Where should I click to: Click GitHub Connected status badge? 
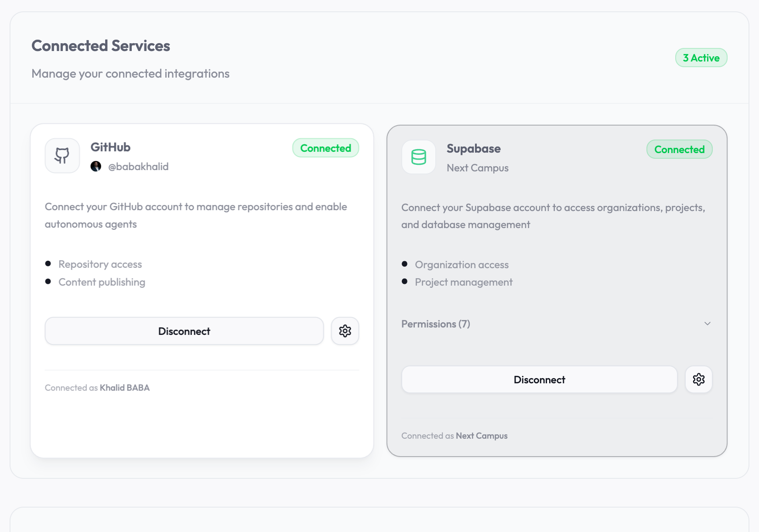[326, 148]
